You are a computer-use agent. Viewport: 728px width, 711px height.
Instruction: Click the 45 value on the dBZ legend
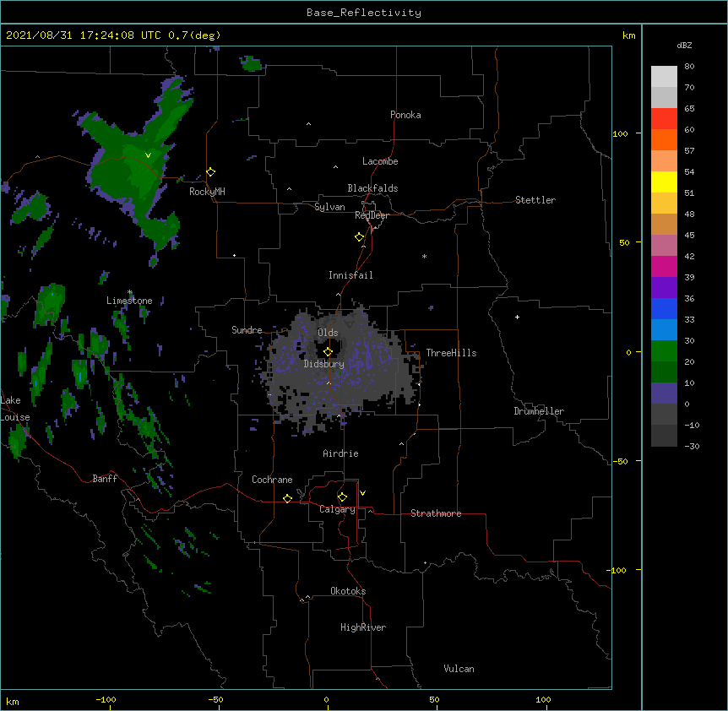click(689, 236)
